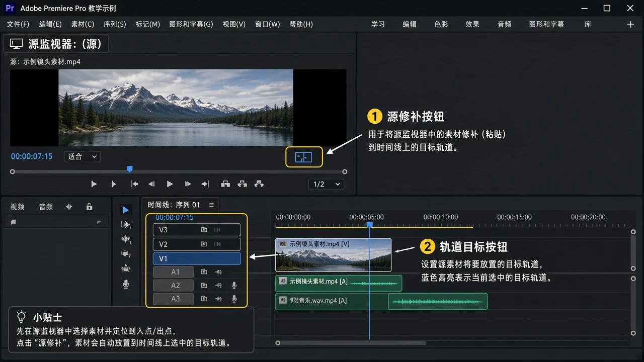Click the folder-shaped icon on track A1
Screen dimensions: 644x362
[204, 272]
